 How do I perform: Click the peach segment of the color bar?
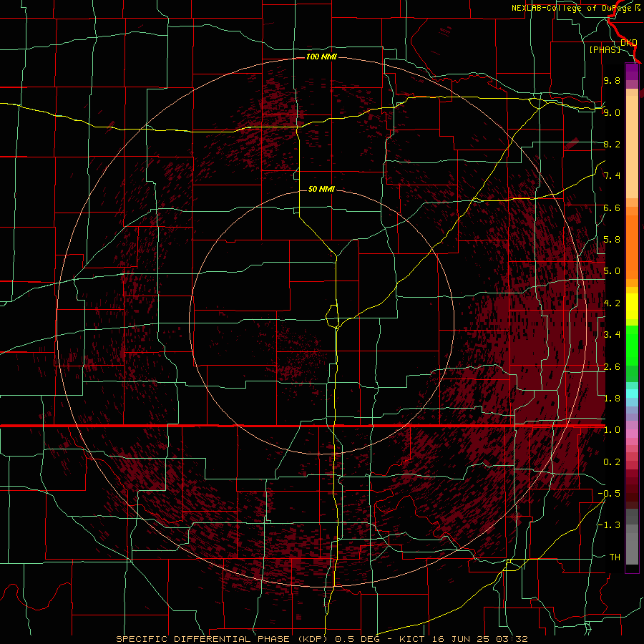632,144
